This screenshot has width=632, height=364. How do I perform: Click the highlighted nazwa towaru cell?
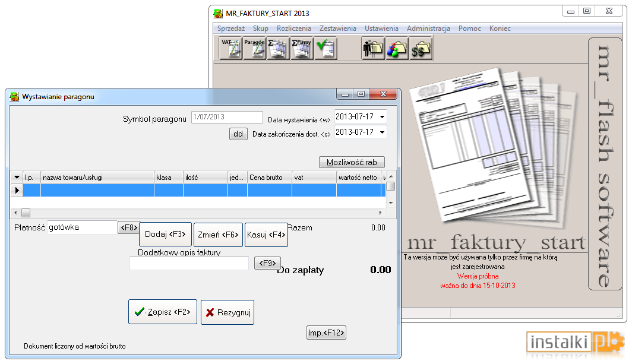(97, 190)
